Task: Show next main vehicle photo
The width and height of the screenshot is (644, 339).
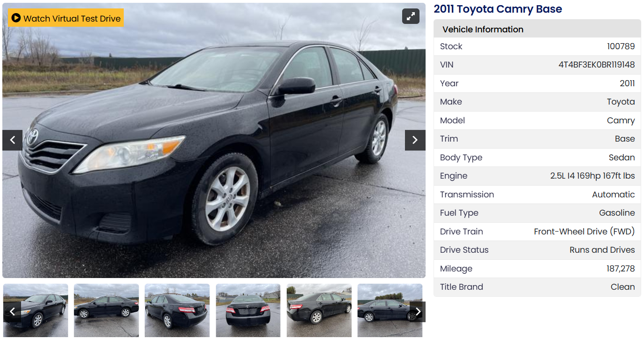Action: [x=415, y=140]
